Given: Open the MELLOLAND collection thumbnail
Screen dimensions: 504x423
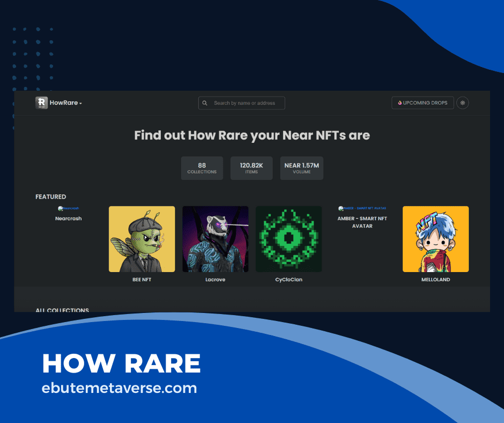Looking at the screenshot, I should coord(435,239).
